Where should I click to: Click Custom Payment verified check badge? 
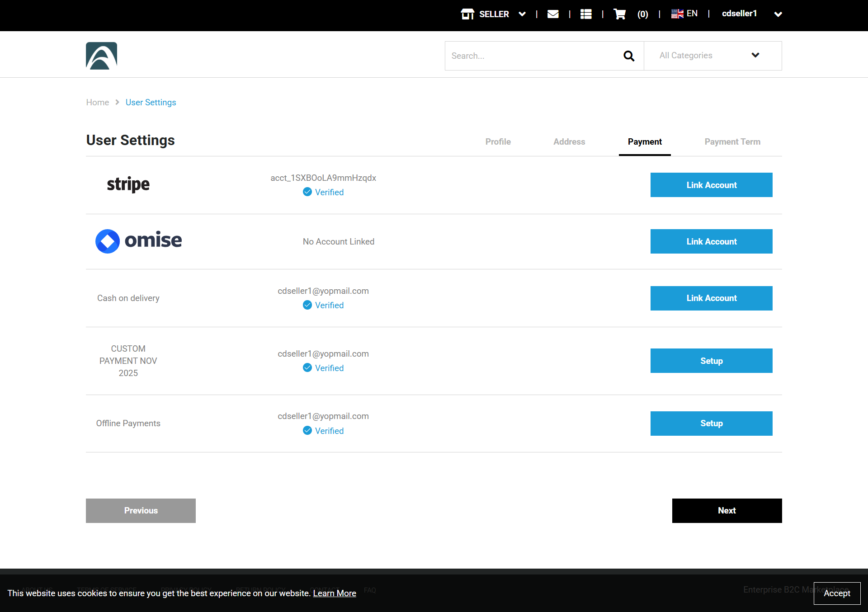[307, 368]
